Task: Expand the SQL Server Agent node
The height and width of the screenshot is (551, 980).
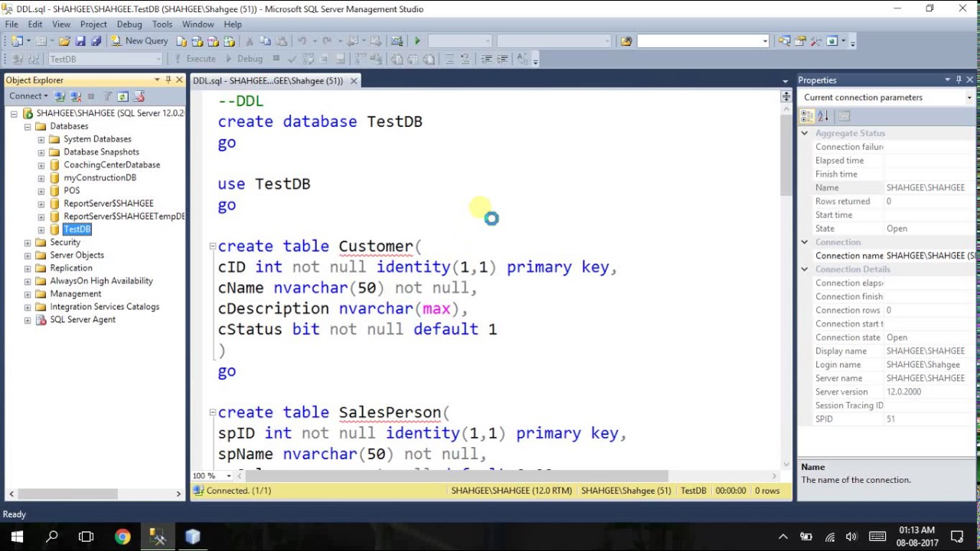Action: [x=28, y=320]
